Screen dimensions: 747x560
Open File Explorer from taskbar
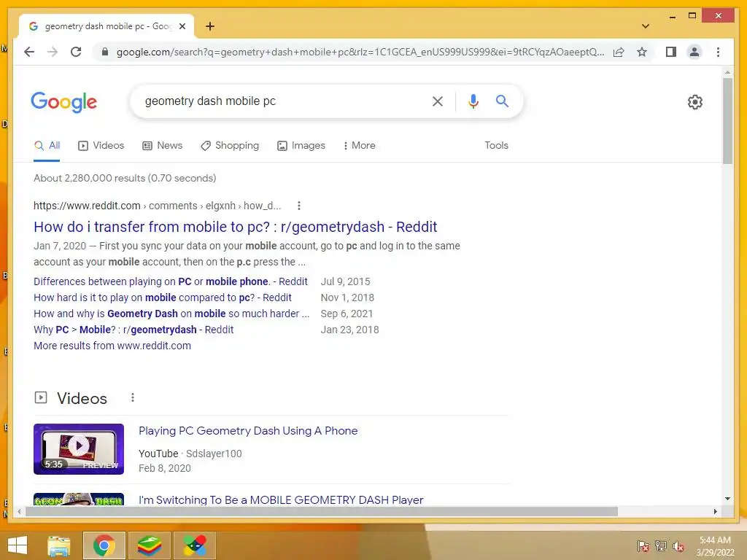(59, 545)
